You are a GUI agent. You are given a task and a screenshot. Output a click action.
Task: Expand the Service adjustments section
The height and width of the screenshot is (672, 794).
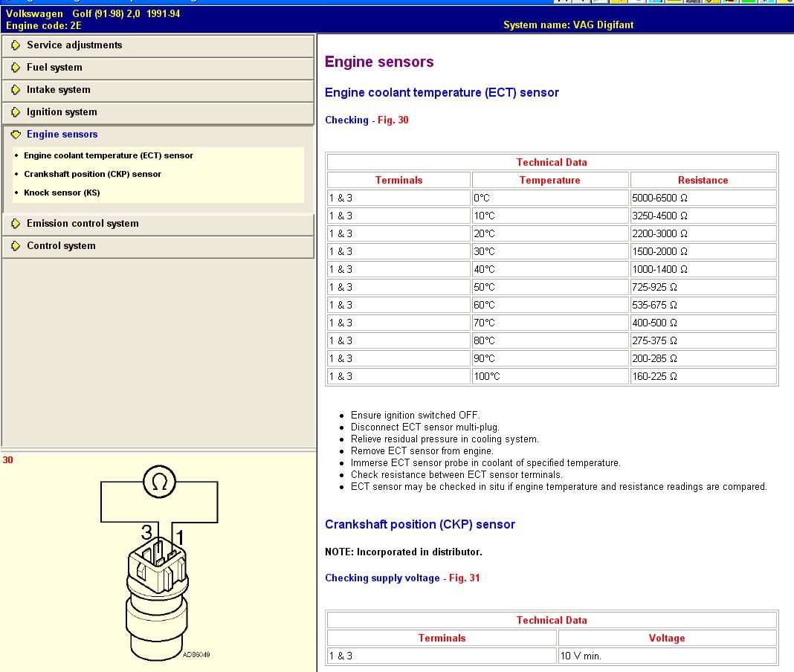click(158, 45)
